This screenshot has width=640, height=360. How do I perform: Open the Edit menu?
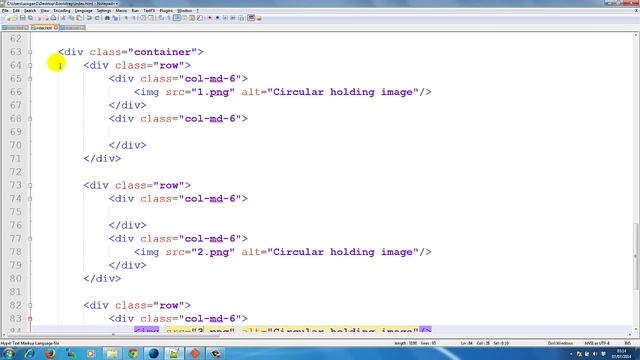[x=16, y=11]
